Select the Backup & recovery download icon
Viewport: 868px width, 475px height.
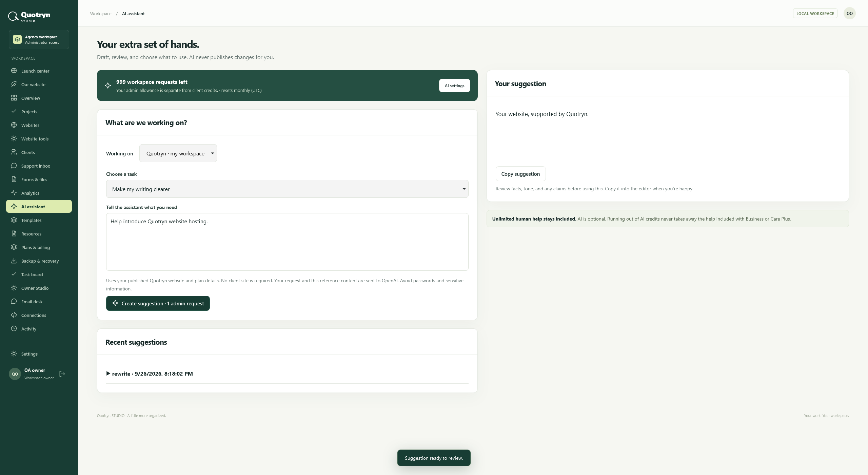click(14, 261)
